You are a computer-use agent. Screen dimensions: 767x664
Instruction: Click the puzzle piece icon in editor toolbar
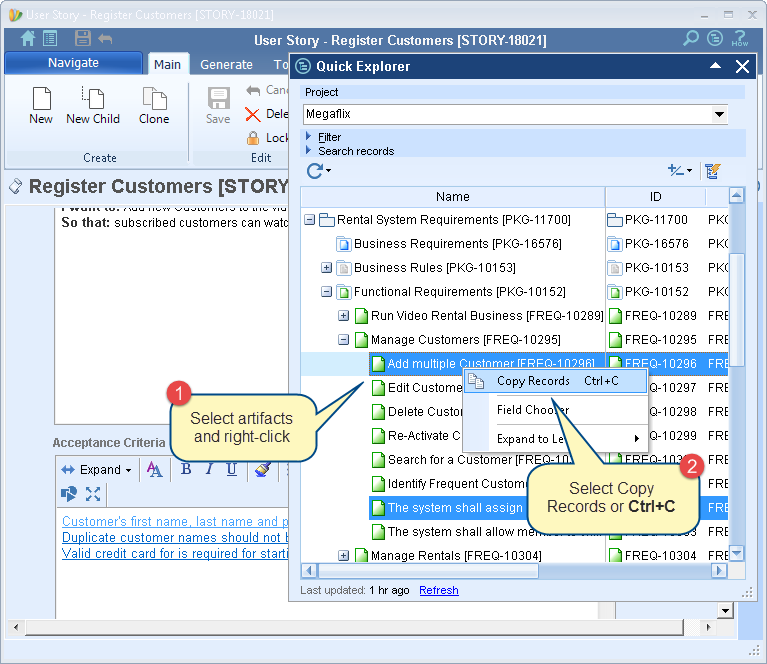[x=69, y=494]
